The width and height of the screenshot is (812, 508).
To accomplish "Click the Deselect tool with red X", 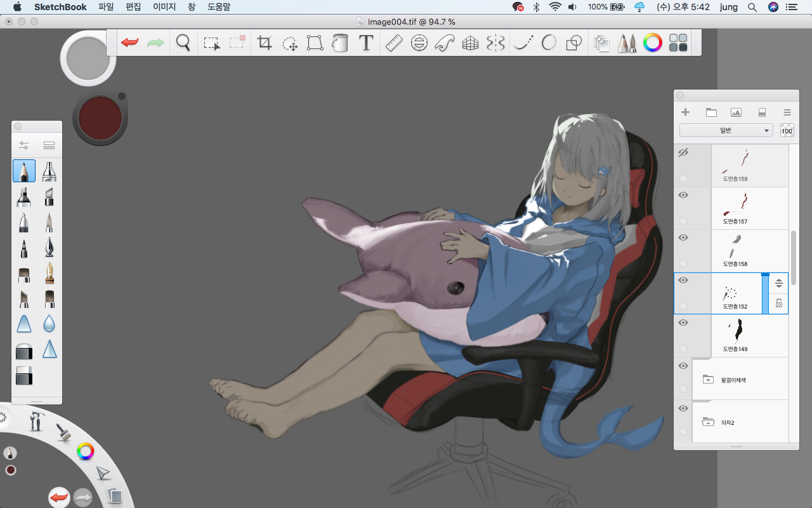I will (237, 43).
